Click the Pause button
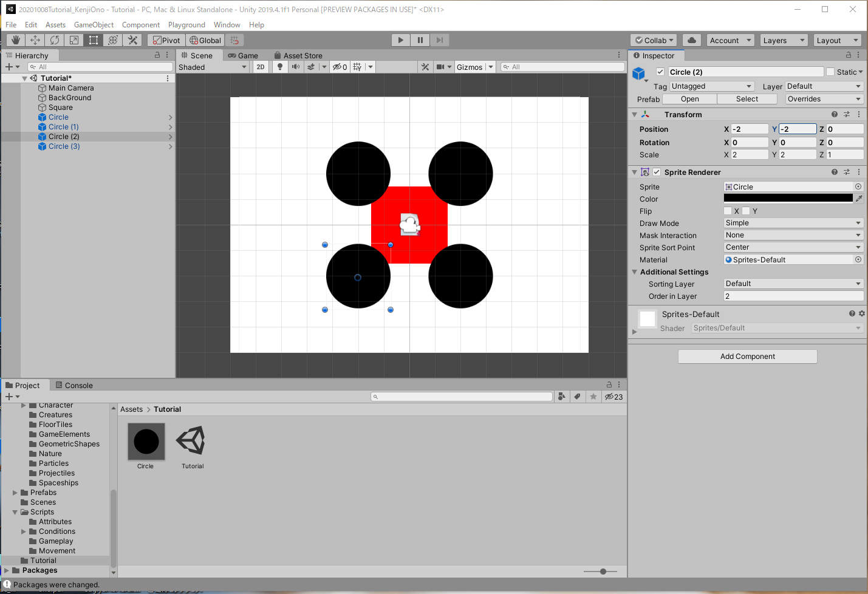868x594 pixels. (x=420, y=40)
